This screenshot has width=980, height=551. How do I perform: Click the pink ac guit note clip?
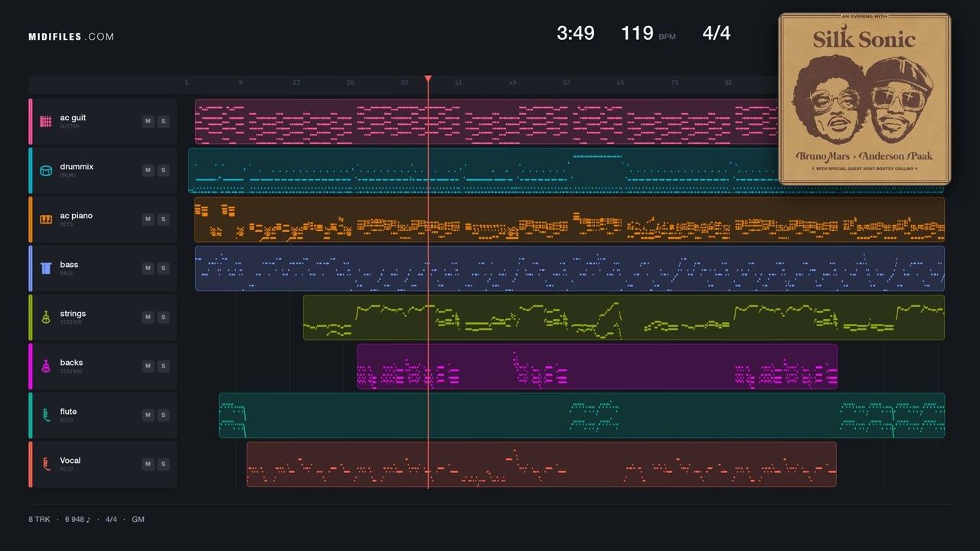click(486, 122)
